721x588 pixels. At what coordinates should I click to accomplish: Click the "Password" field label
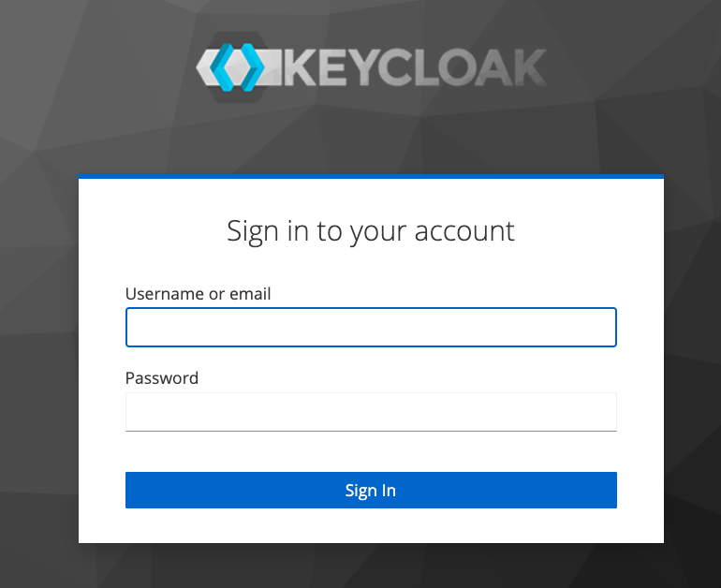pyautogui.click(x=161, y=378)
